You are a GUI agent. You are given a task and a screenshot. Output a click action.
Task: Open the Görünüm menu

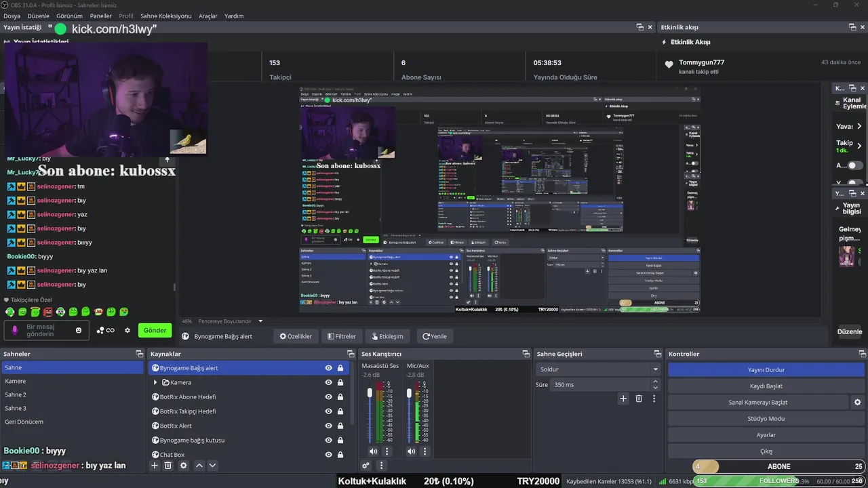[x=69, y=16]
